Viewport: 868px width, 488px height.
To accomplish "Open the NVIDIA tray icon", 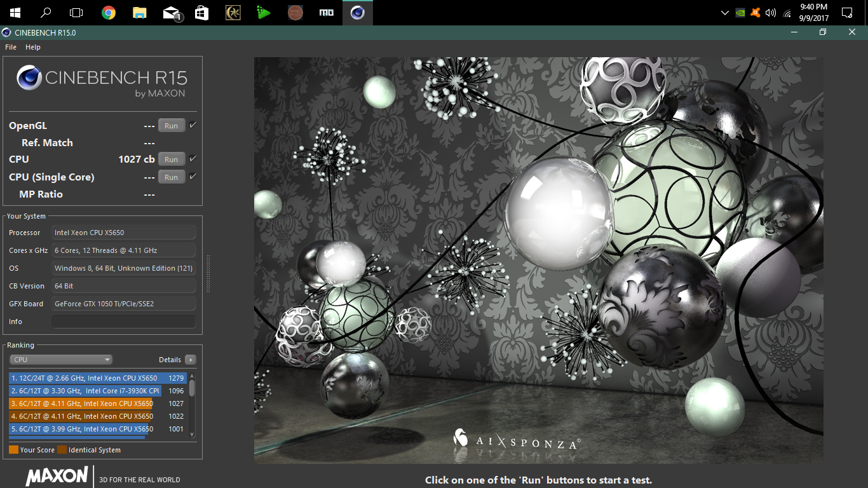I will tap(740, 13).
